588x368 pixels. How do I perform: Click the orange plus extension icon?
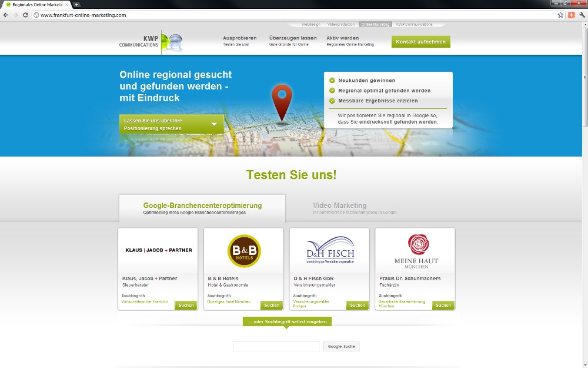point(570,15)
